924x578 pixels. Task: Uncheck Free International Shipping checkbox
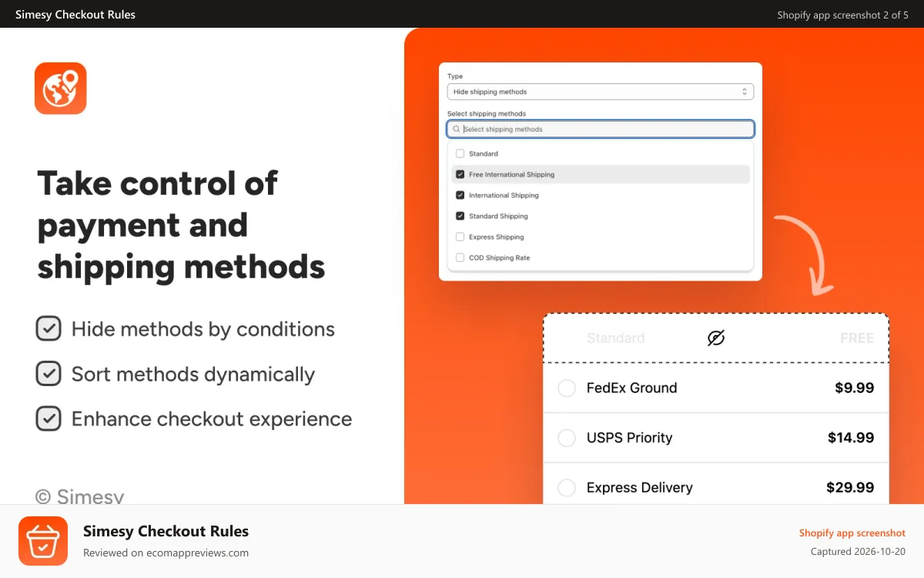click(460, 174)
